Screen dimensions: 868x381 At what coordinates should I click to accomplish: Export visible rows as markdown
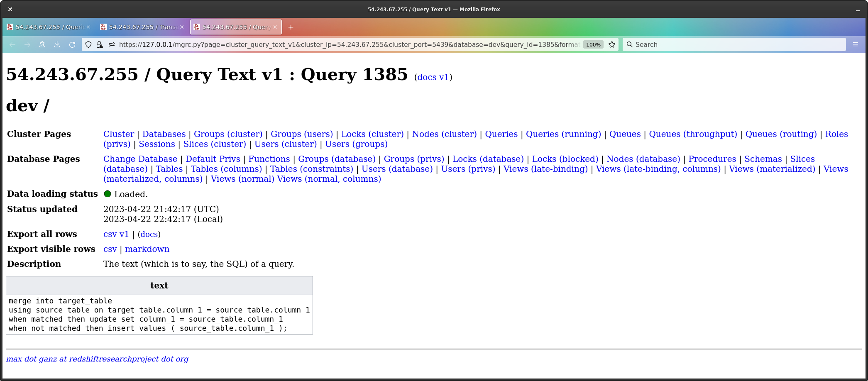coord(147,249)
